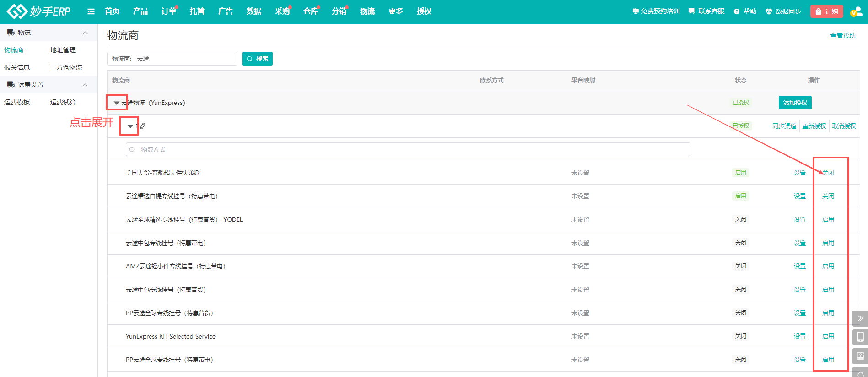Select 三方仓物流 in the sidebar
Image resolution: width=868 pixels, height=377 pixels.
66,67
